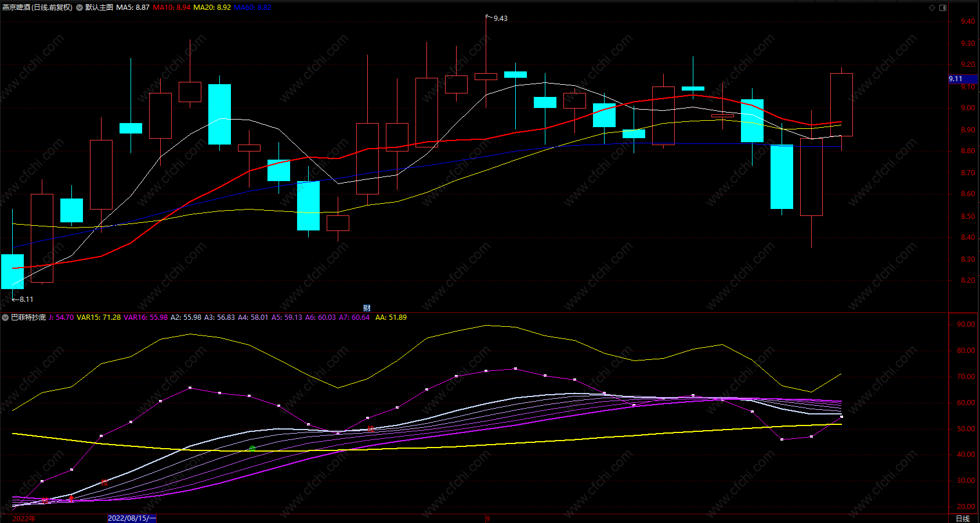Viewport: 980px width, 523px height.
Task: Click the green circle signal marker
Action: [252, 449]
